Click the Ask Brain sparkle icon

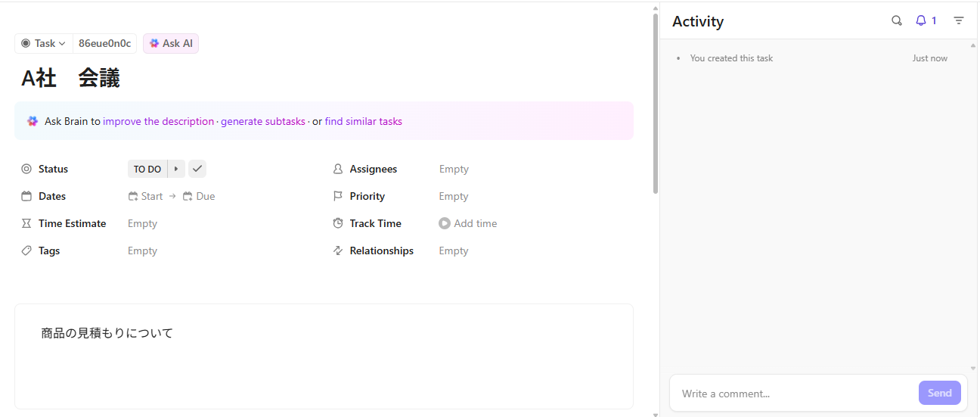pos(33,121)
